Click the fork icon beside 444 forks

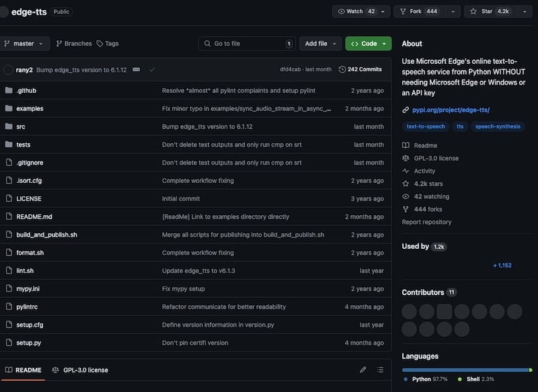coord(406,209)
